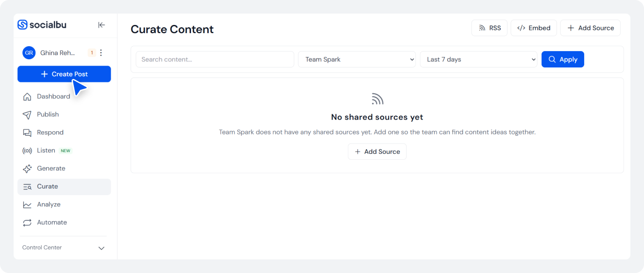
Task: Click the magnifier icon on Apply
Action: tap(552, 59)
